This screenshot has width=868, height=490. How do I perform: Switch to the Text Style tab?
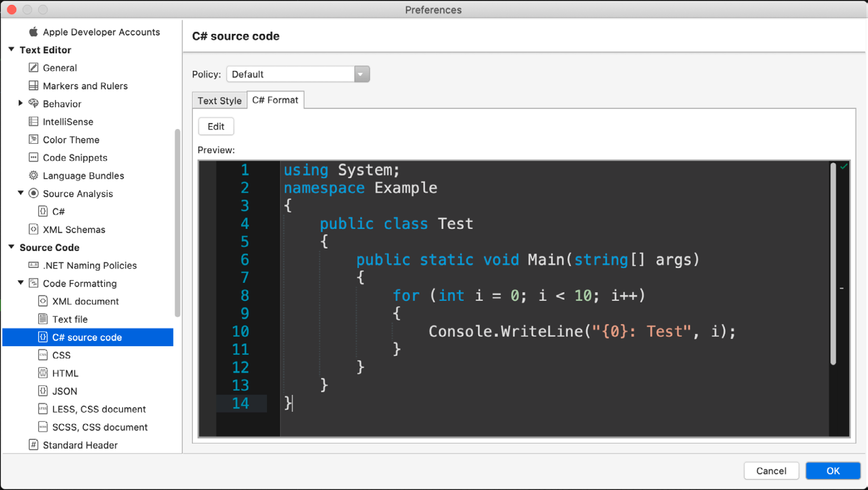coord(220,100)
